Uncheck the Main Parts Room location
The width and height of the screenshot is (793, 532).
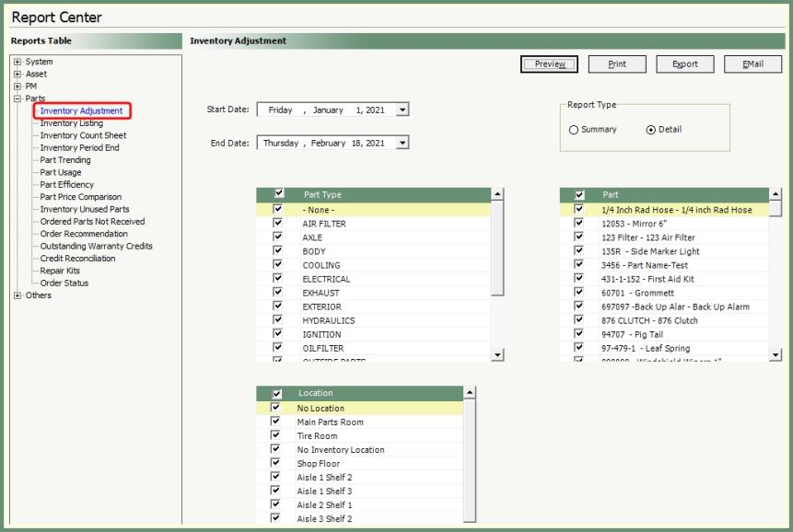[275, 421]
